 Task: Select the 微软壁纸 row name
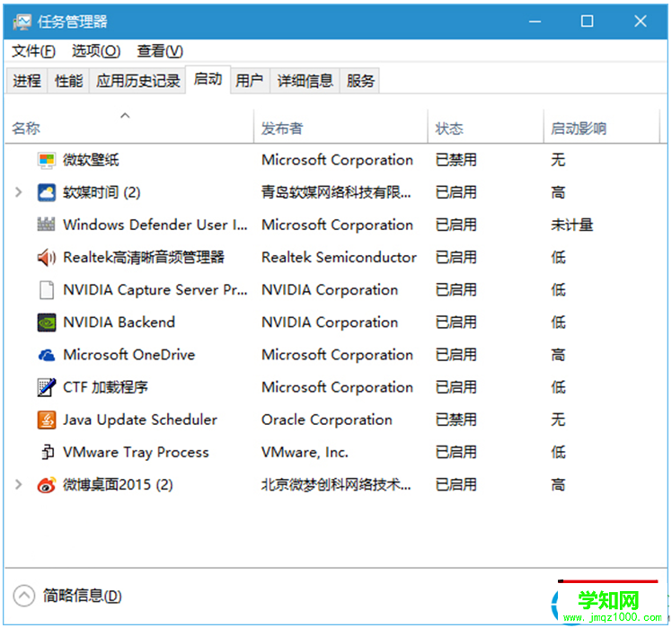pyautogui.click(x=91, y=160)
